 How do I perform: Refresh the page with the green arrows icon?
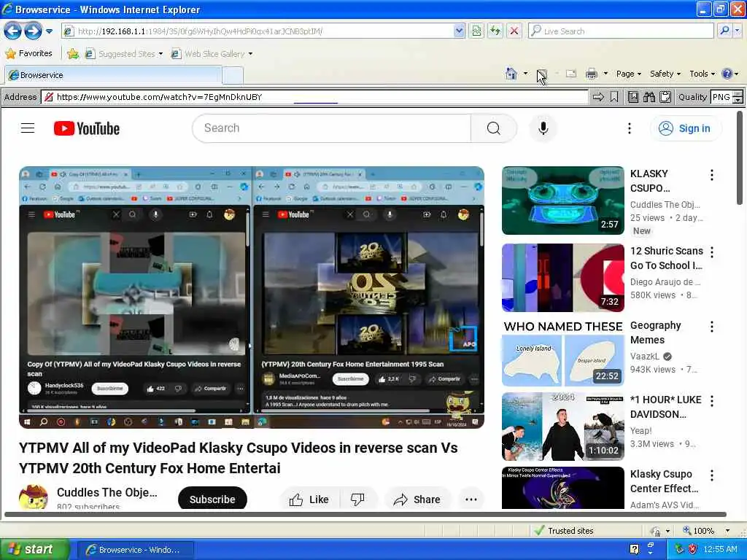(495, 31)
